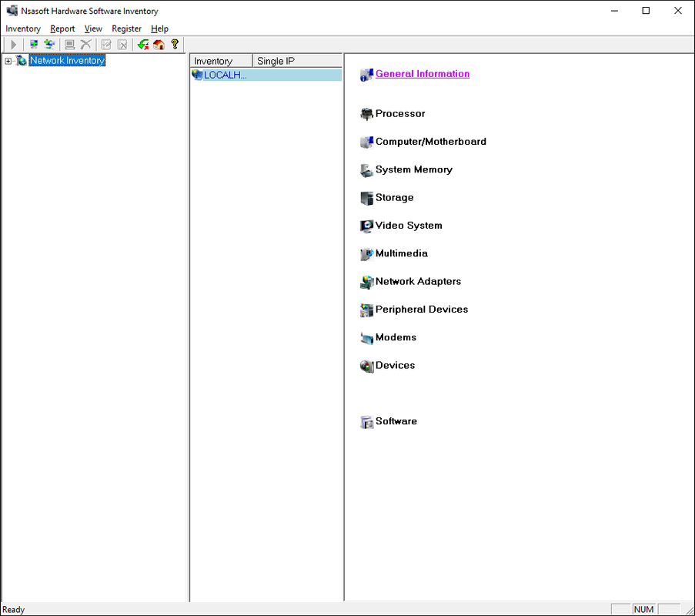
Task: Click the Storage tower icon
Action: (x=366, y=198)
